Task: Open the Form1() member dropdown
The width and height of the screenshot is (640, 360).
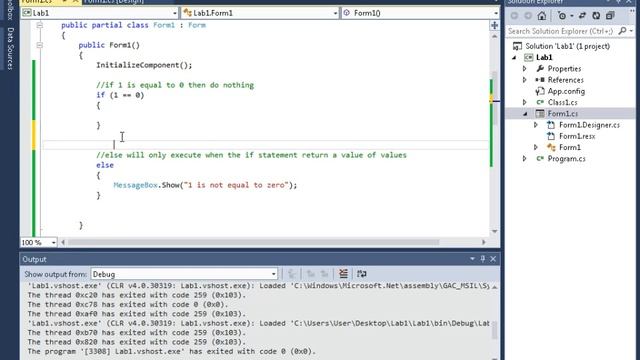Action: (496, 13)
